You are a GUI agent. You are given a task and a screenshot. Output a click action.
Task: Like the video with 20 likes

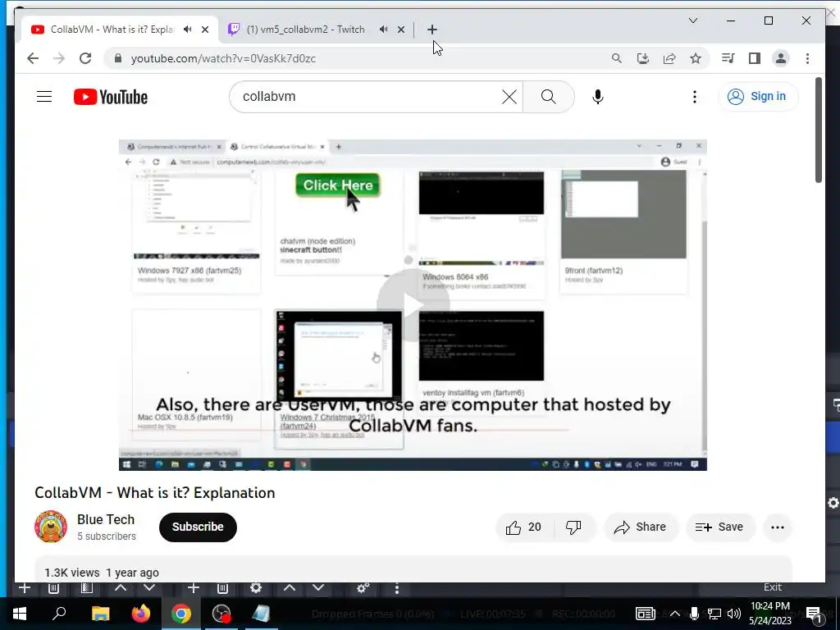tap(523, 527)
